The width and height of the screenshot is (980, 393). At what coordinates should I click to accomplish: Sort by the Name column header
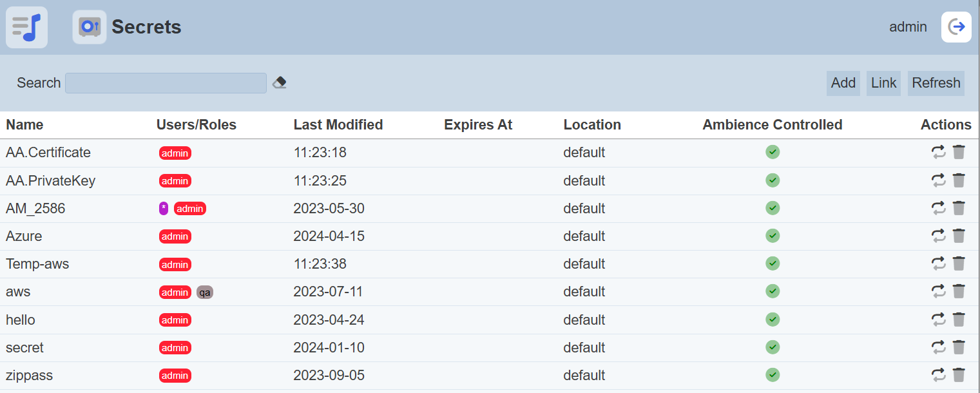pyautogui.click(x=24, y=125)
